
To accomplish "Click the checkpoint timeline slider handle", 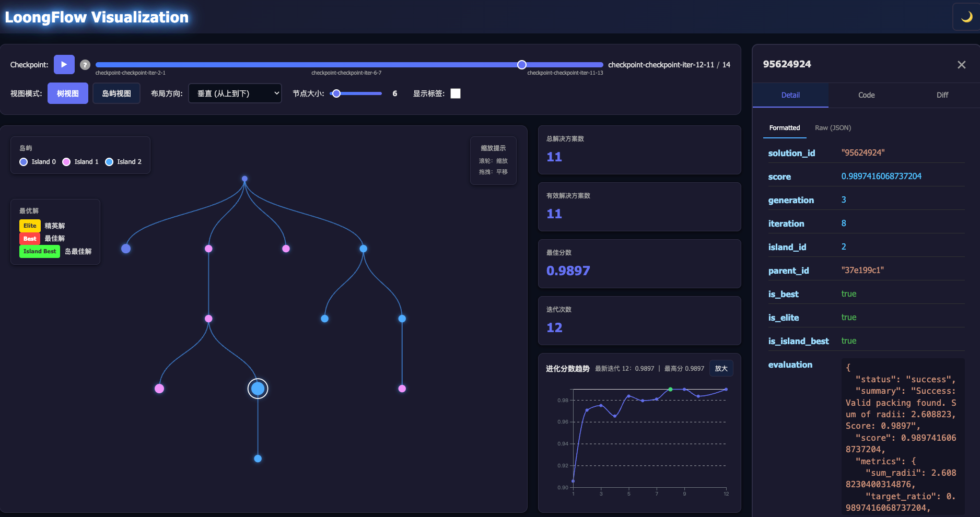I will [x=521, y=64].
